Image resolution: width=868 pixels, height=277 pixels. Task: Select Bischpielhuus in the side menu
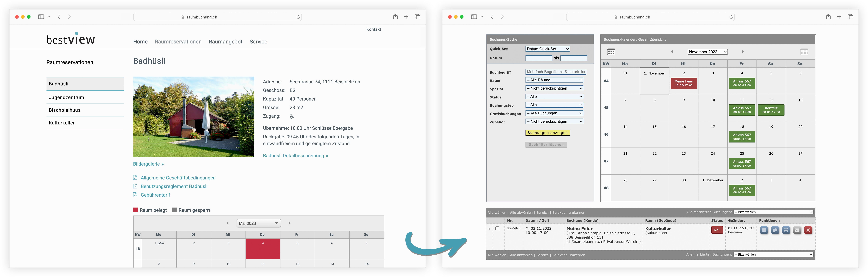click(85, 110)
